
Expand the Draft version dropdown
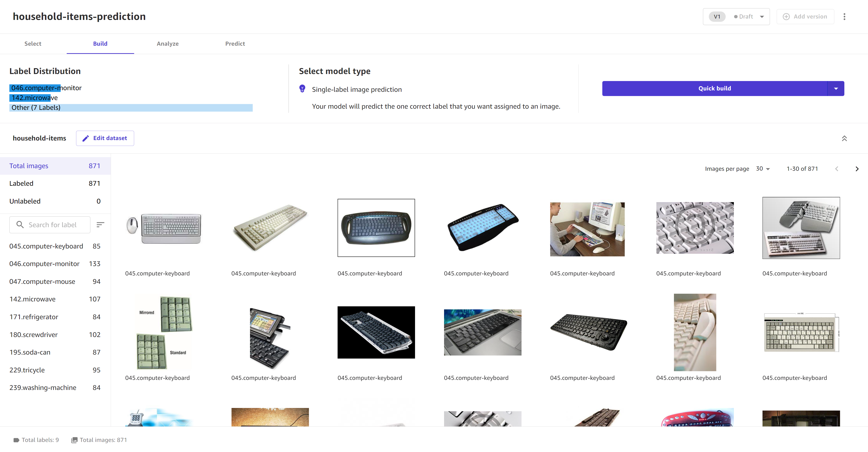point(762,16)
